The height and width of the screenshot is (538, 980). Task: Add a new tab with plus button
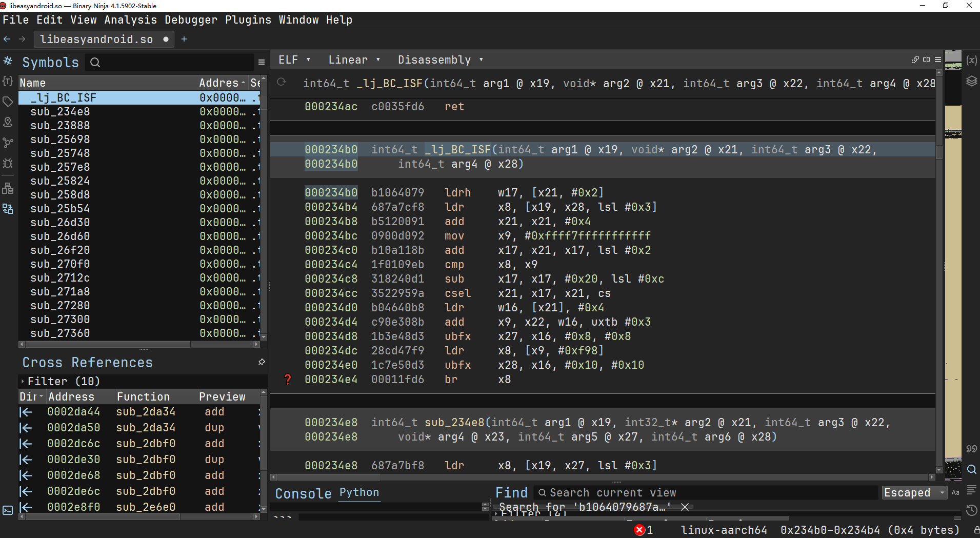point(184,39)
